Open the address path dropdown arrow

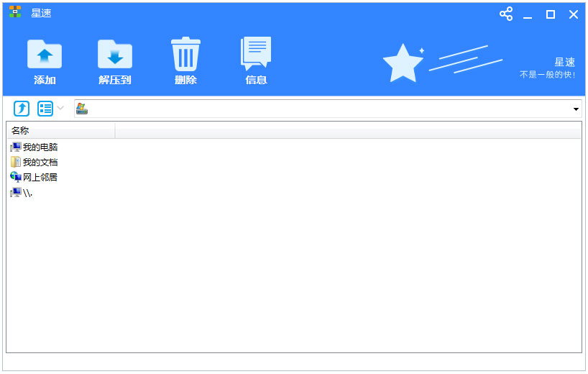[x=576, y=109]
